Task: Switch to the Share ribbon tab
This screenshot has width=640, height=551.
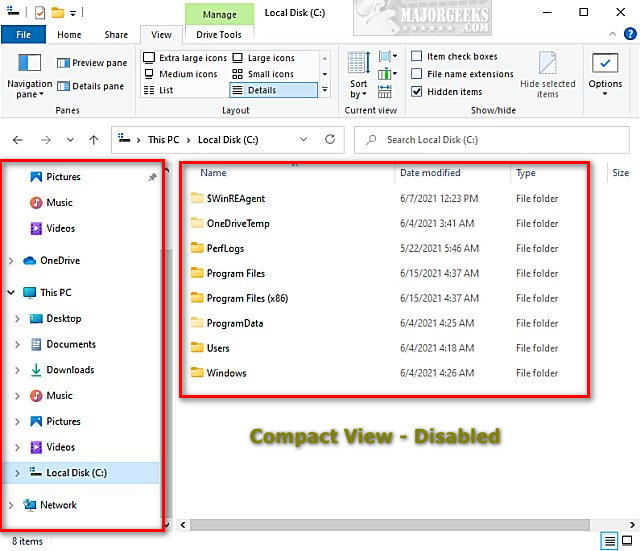Action: (116, 35)
